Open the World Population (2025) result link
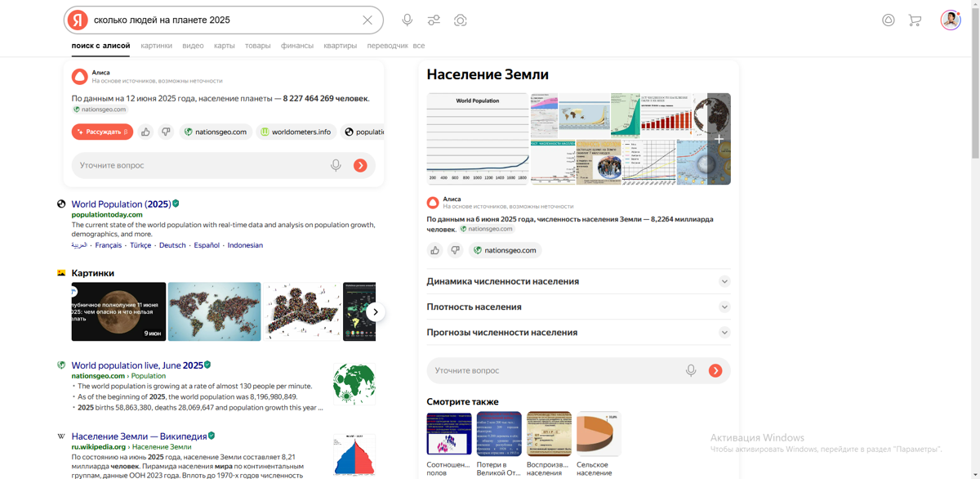Viewport: 980px width, 479px height. coord(121,204)
